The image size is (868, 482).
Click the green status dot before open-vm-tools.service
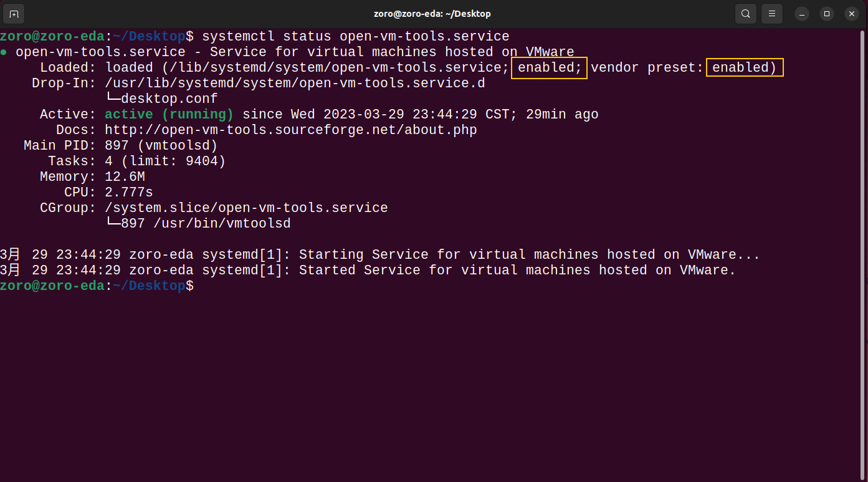point(4,52)
